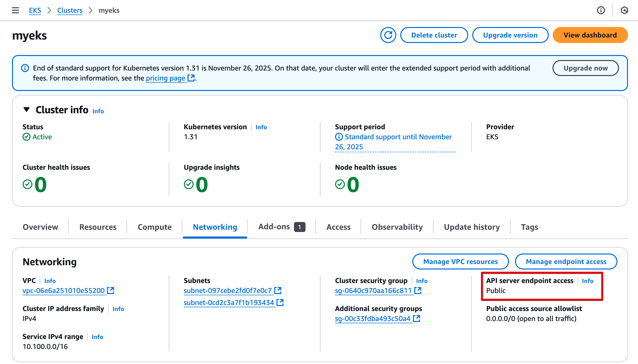Viewport: 638px width, 364px height.
Task: Open subnet-097cebe2fd0f7e0c7 link
Action: 228,290
